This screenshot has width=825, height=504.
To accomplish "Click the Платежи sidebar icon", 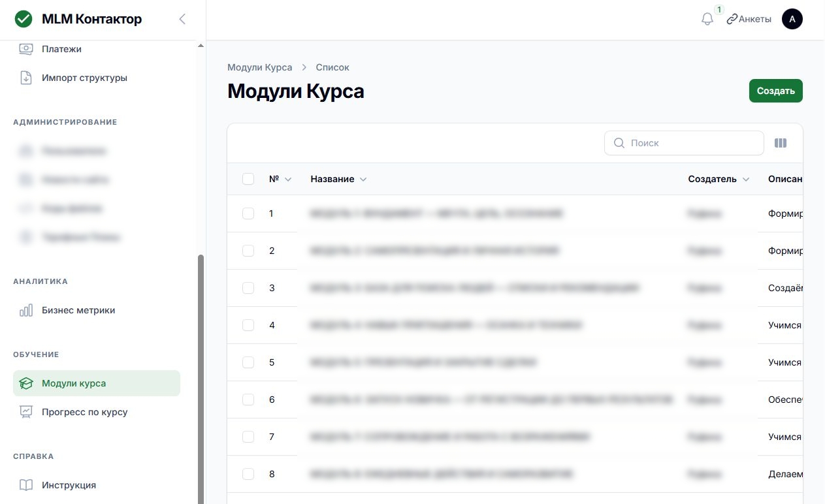I will coord(26,49).
